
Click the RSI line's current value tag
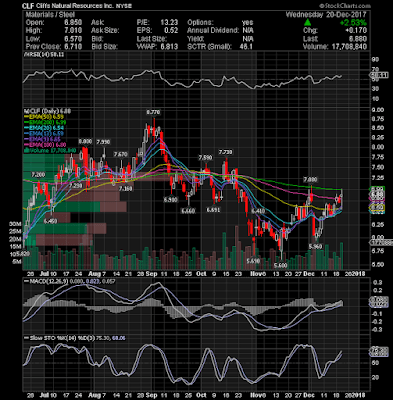[x=379, y=76]
